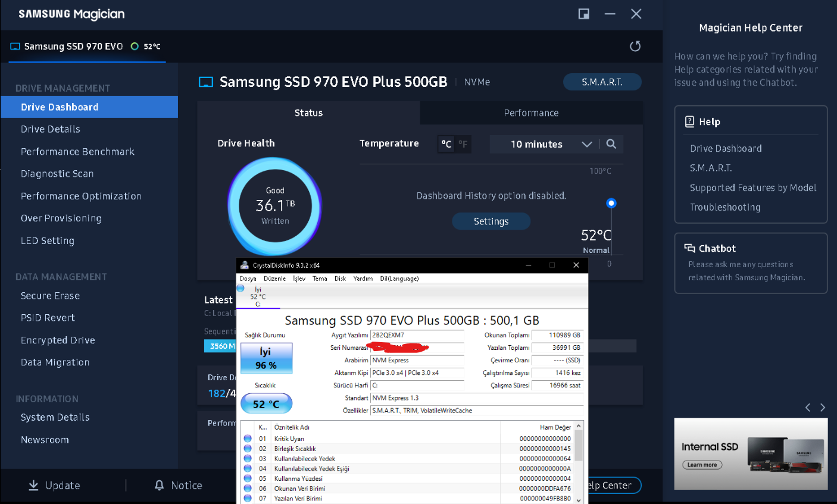Click the status orb for Kullanma Yüzdesi row
This screenshot has height=504, width=837.
click(x=248, y=478)
